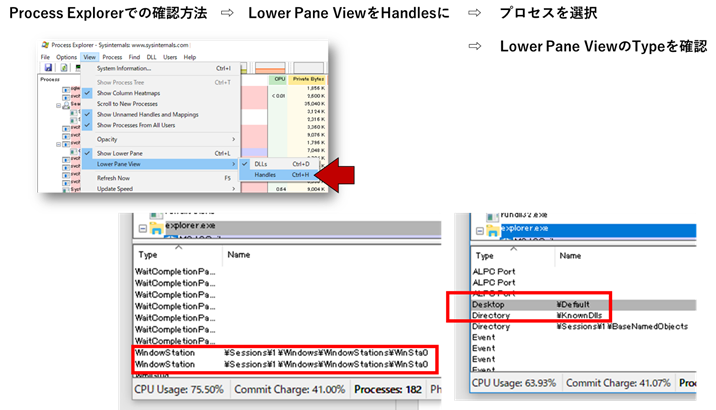The width and height of the screenshot is (716, 410).
Task: Choose Refresh Now in the View menu
Action: [x=160, y=178]
